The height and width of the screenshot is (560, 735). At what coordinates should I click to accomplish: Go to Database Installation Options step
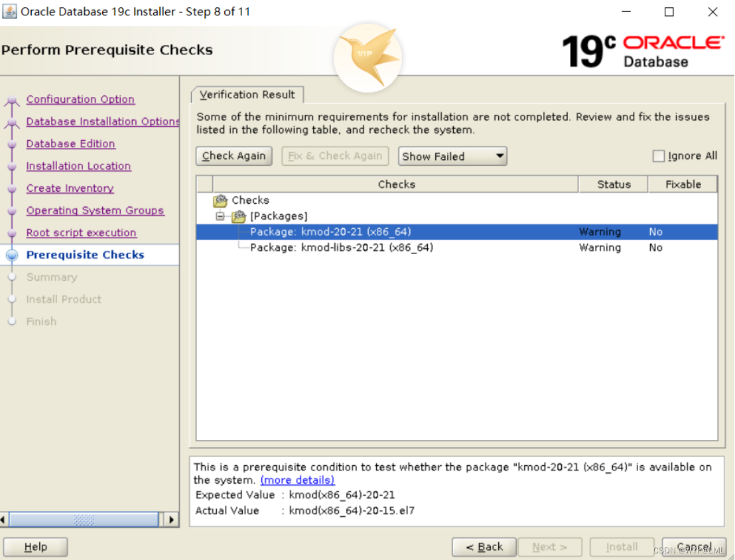pyautogui.click(x=103, y=121)
